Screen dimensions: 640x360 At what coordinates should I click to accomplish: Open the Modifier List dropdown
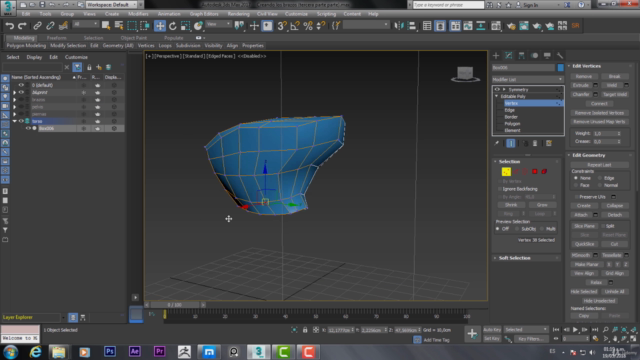point(527,80)
